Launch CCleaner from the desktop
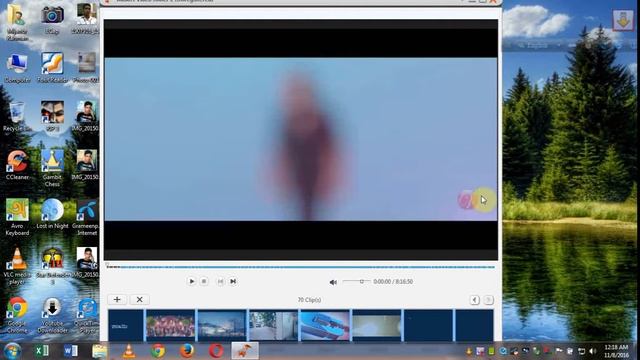 tap(17, 165)
